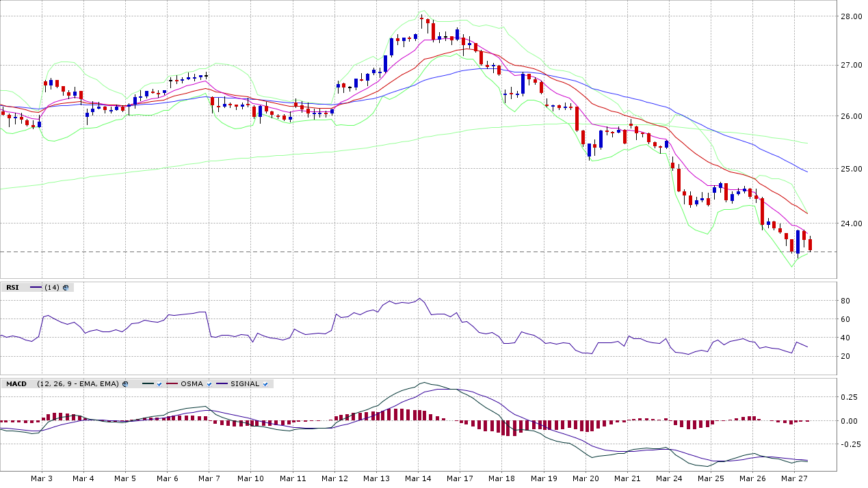Click the Mar 27 date on time axis
The image size is (868, 488).
793,479
